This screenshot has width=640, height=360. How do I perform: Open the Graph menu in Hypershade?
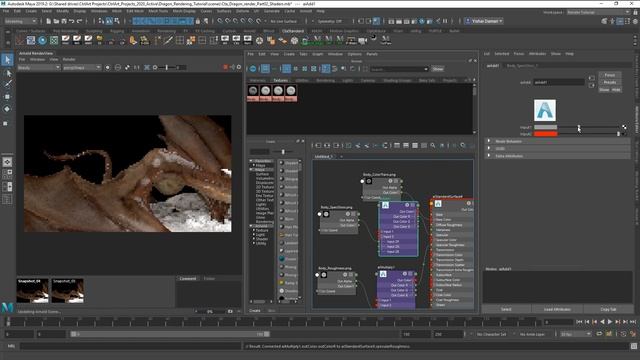click(x=318, y=54)
